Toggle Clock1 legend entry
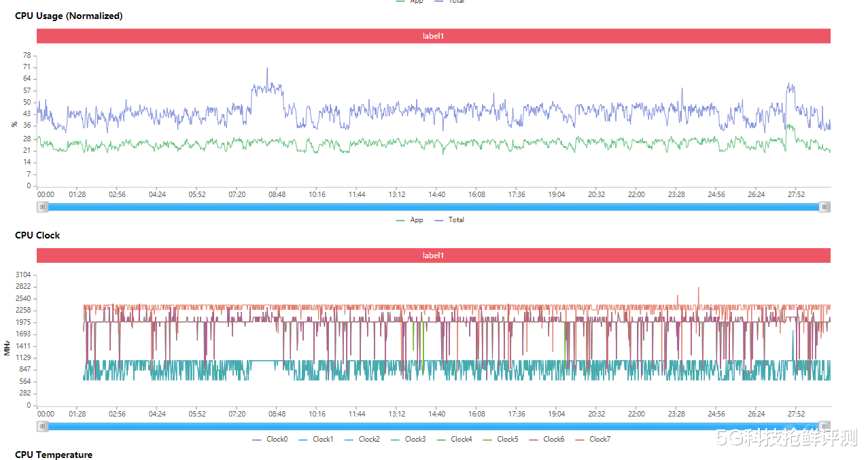This screenshot has width=868, height=460. coord(316,440)
